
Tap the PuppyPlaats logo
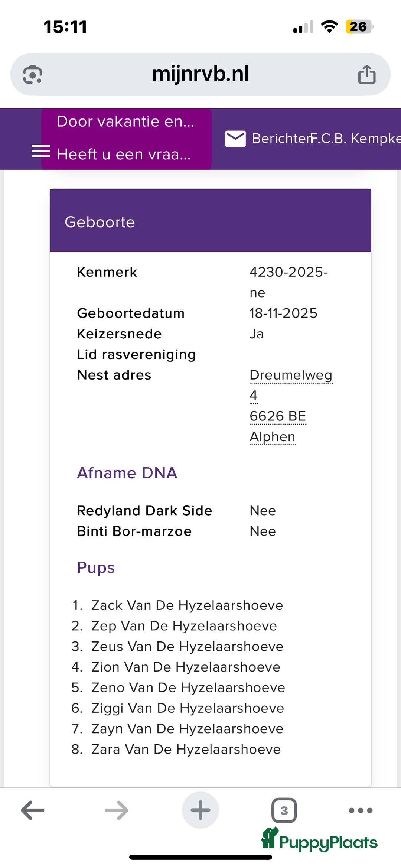point(320,840)
